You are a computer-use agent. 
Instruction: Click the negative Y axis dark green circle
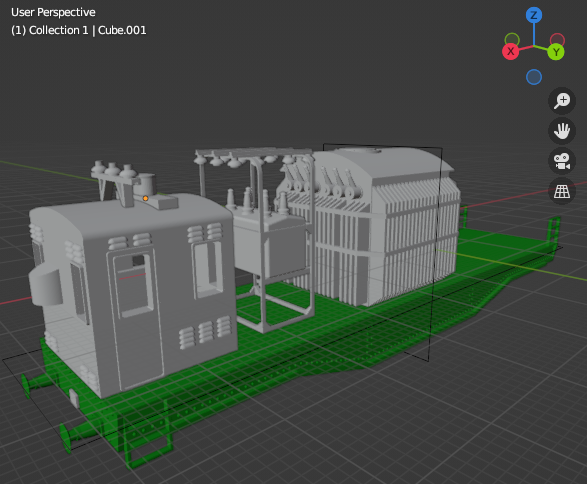click(x=512, y=40)
